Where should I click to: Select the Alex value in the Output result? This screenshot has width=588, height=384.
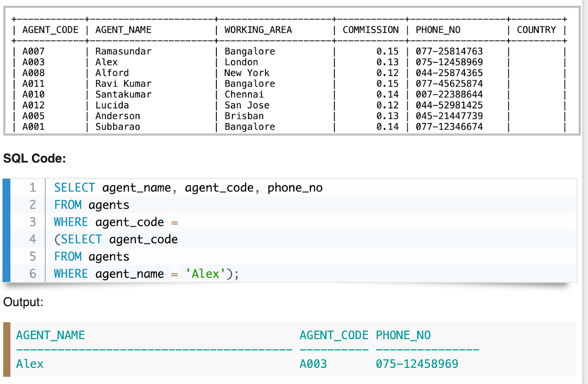click(x=30, y=364)
